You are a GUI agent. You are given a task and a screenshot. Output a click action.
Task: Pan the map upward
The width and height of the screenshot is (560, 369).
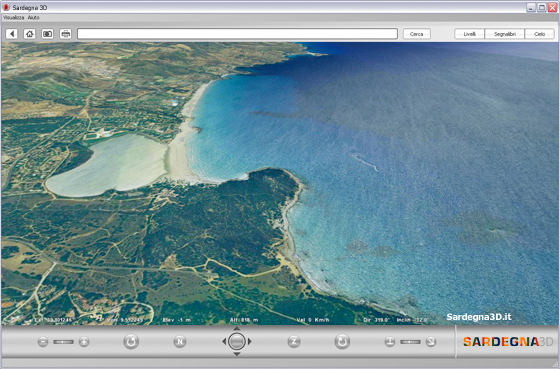236,329
